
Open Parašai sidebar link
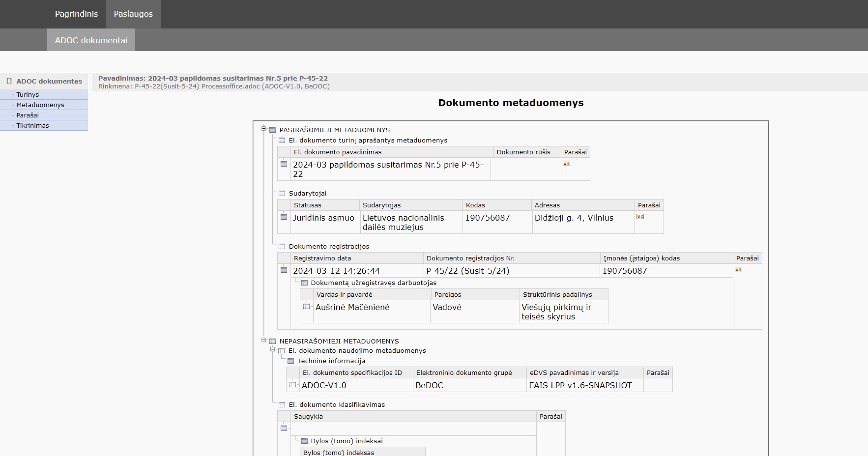click(28, 115)
